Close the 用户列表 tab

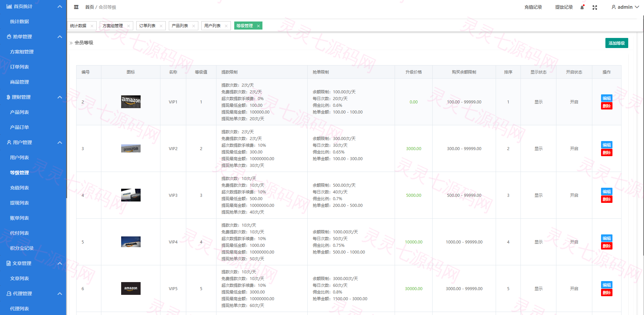pyautogui.click(x=226, y=26)
